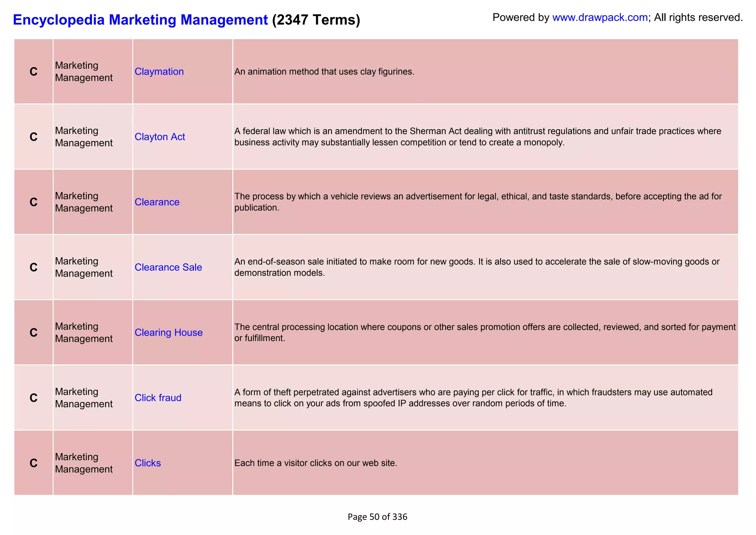756x535 pixels.
Task: Open the Clearance term link
Action: pos(157,202)
